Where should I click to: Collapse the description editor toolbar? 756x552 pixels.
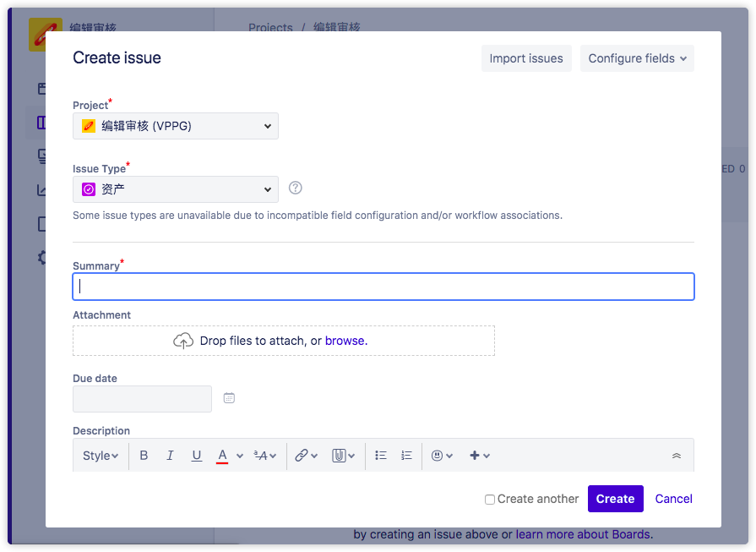coord(677,456)
